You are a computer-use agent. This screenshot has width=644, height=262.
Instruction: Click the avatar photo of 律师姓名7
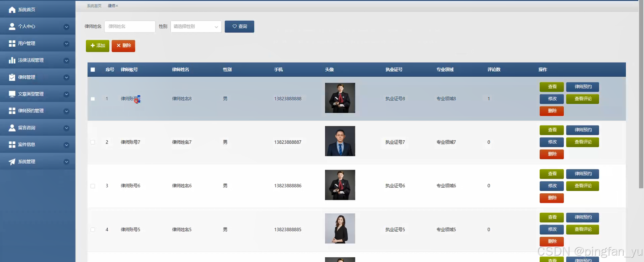click(x=340, y=141)
